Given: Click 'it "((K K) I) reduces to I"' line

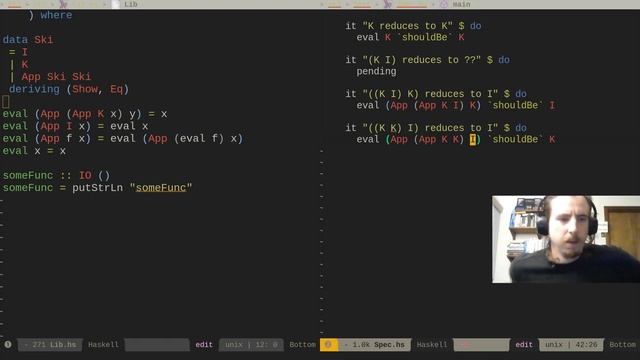Looking at the screenshot, I should coord(436,128).
